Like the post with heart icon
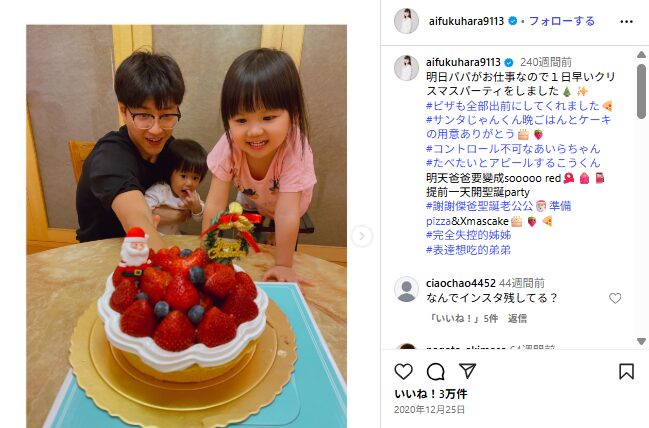 coord(404,371)
